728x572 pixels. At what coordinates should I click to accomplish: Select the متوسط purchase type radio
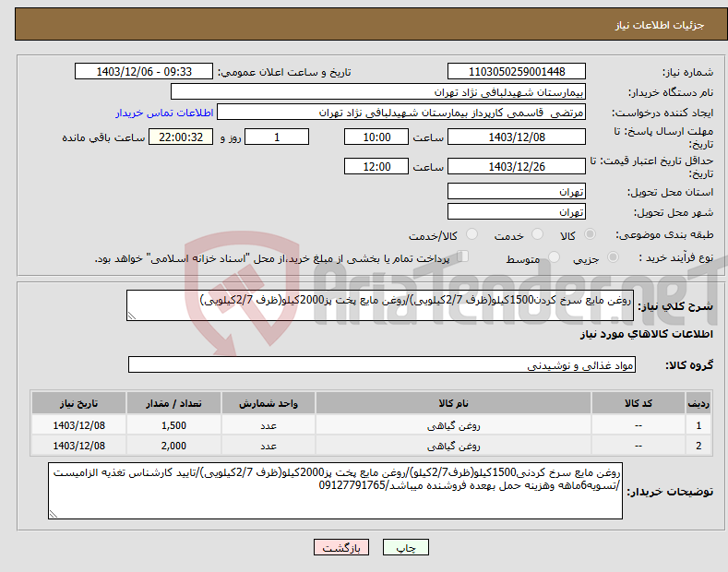tap(554, 256)
